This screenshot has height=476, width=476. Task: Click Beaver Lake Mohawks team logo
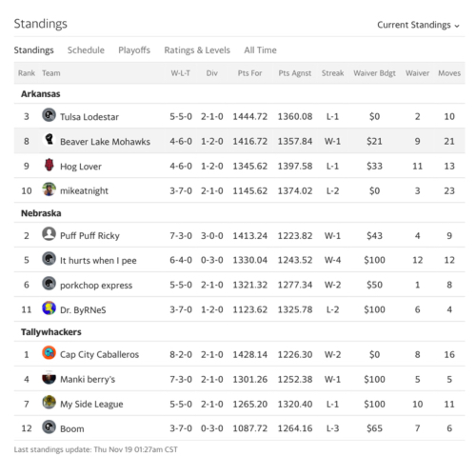(x=49, y=140)
